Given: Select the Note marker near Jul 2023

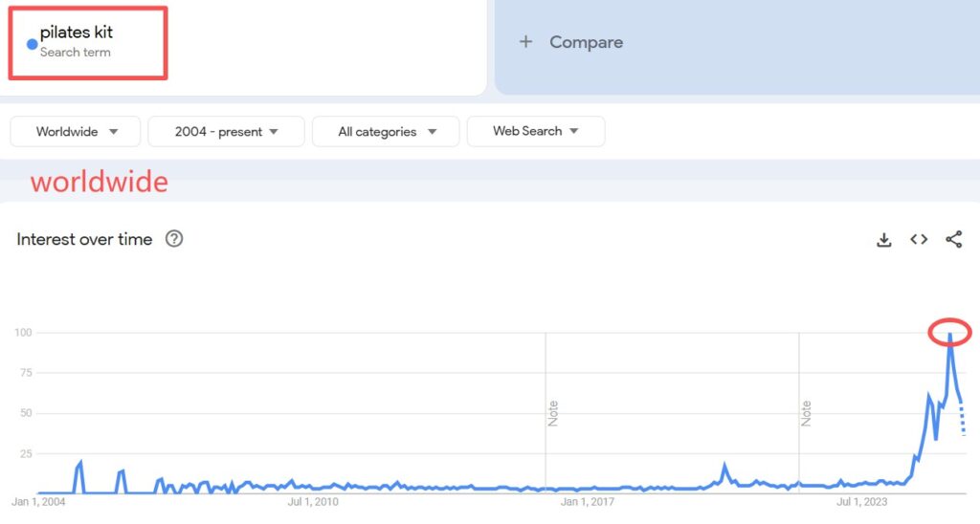Looking at the screenshot, I should (806, 413).
